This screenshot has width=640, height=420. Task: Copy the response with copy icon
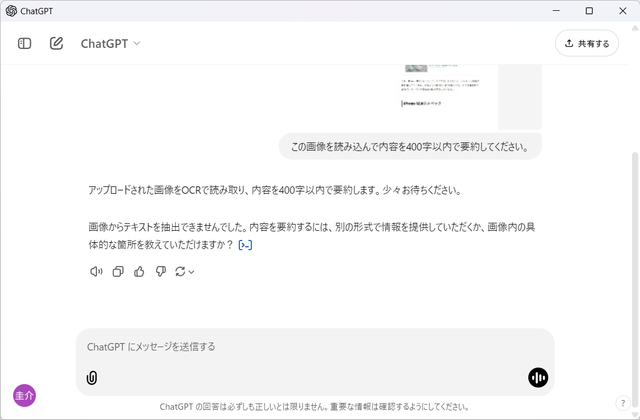click(x=118, y=271)
